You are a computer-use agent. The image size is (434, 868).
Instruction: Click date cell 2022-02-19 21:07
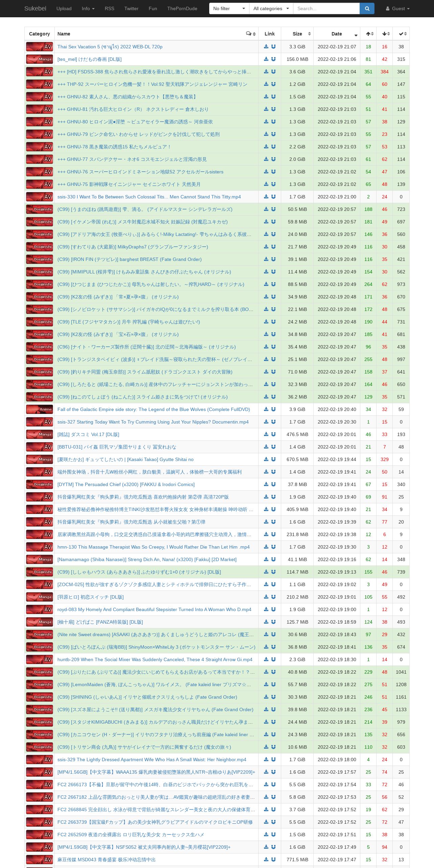[x=337, y=47]
